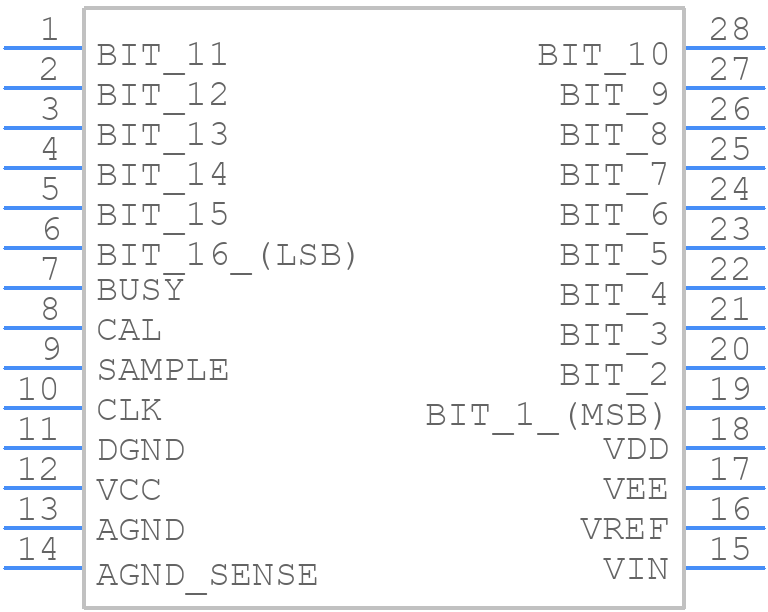Select the BIT_5 pin label
The width and height of the screenshot is (768, 612).
click(614, 255)
